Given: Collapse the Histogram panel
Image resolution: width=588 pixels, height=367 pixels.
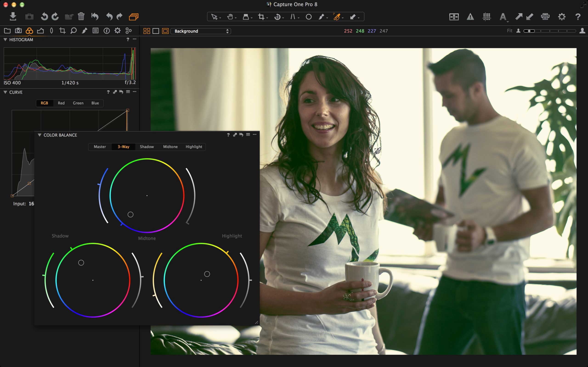Looking at the screenshot, I should pyautogui.click(x=5, y=39).
